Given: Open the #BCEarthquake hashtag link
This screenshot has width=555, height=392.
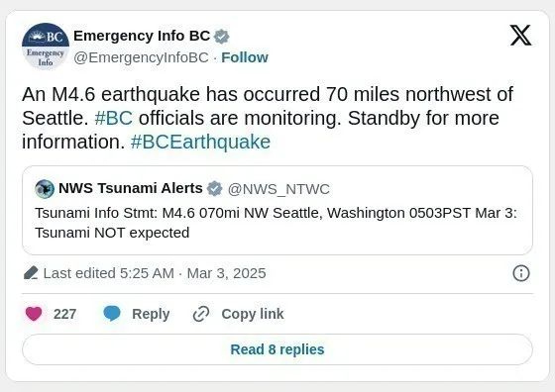Looking at the screenshot, I should click(200, 142).
